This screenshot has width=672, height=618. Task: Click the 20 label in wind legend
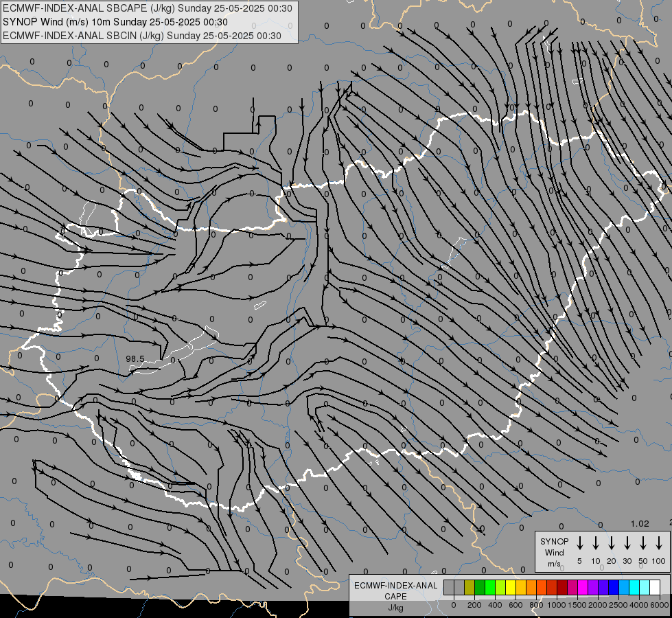click(611, 561)
